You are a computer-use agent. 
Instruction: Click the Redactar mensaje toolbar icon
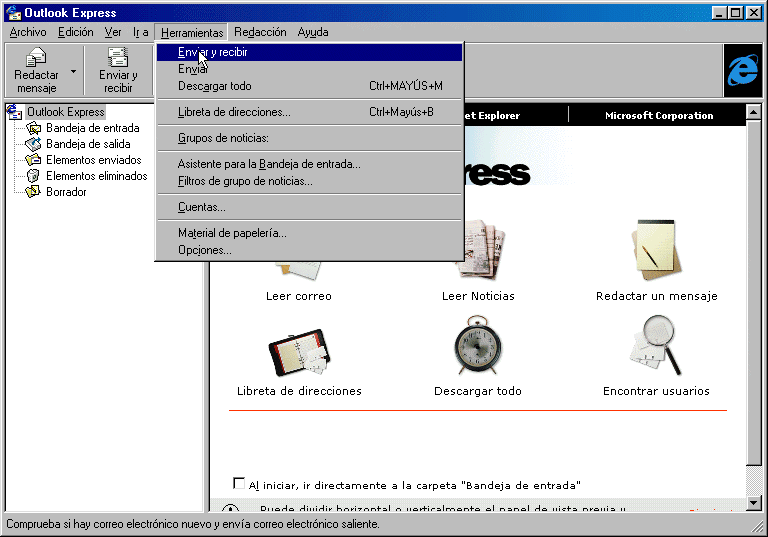click(37, 59)
